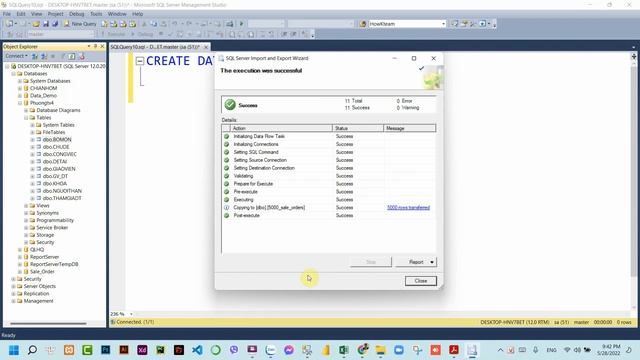Viewport: 640px width, 360px height.
Task: Open Photoshop from the taskbar
Action: tap(106, 350)
